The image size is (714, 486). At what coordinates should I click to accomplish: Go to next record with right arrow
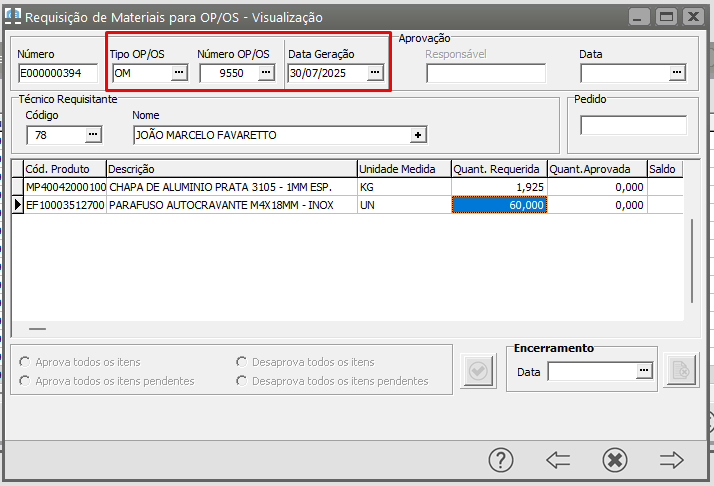[x=671, y=459]
